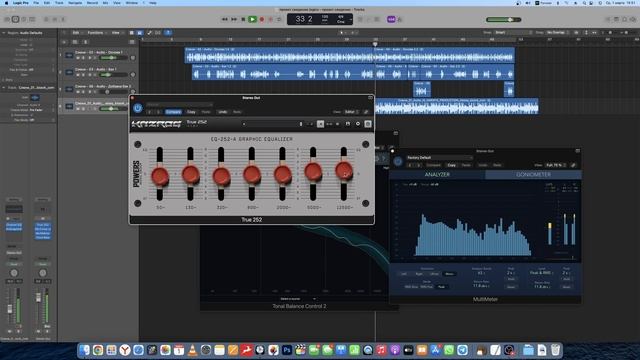Image resolution: width=640 pixels, height=360 pixels.
Task: Open the Editors (scissors) button
Action: (63, 19)
